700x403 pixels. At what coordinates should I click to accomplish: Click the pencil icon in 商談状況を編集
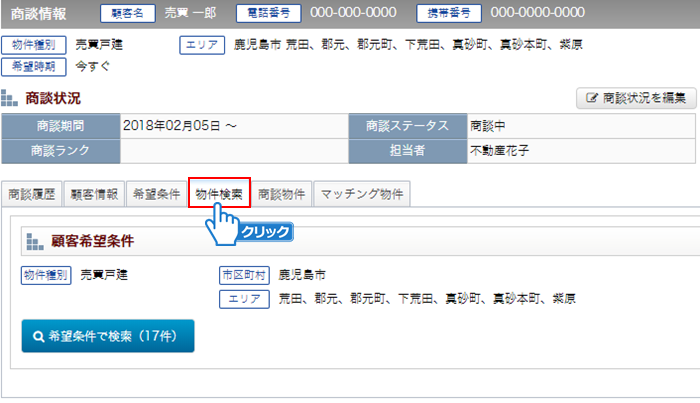[592, 98]
